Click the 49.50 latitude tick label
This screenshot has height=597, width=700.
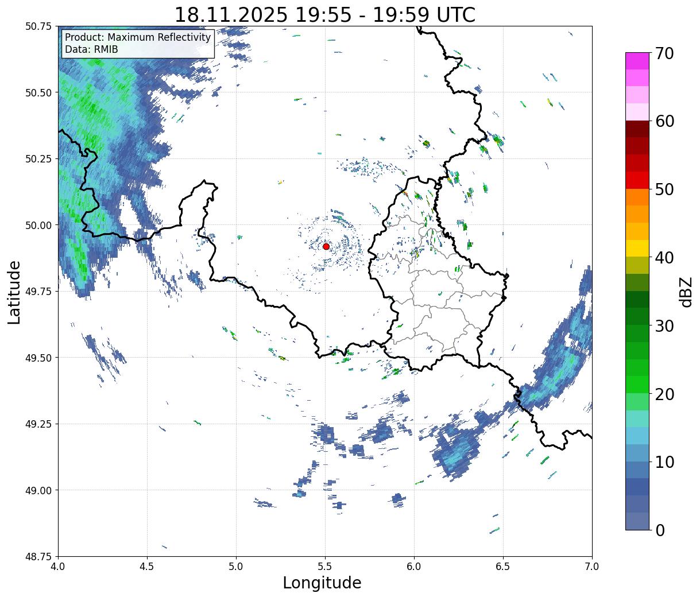point(38,358)
